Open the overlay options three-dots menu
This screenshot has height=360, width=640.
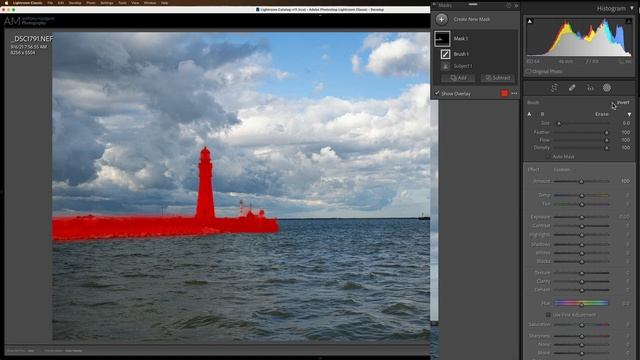(514, 93)
